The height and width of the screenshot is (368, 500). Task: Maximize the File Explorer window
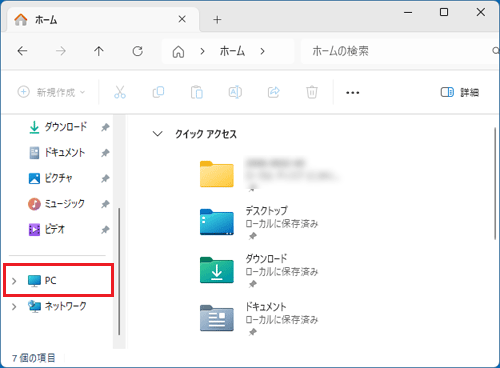coord(444,12)
